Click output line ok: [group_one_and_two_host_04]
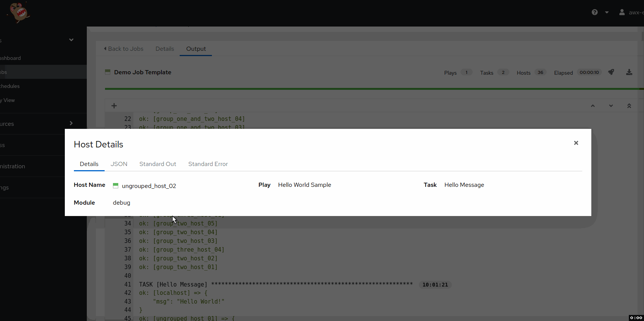Image resolution: width=644 pixels, height=321 pixels. pos(192,119)
